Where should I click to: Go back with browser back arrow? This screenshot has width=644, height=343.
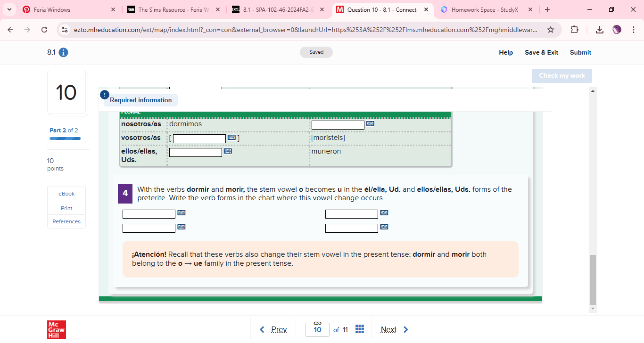click(x=10, y=30)
